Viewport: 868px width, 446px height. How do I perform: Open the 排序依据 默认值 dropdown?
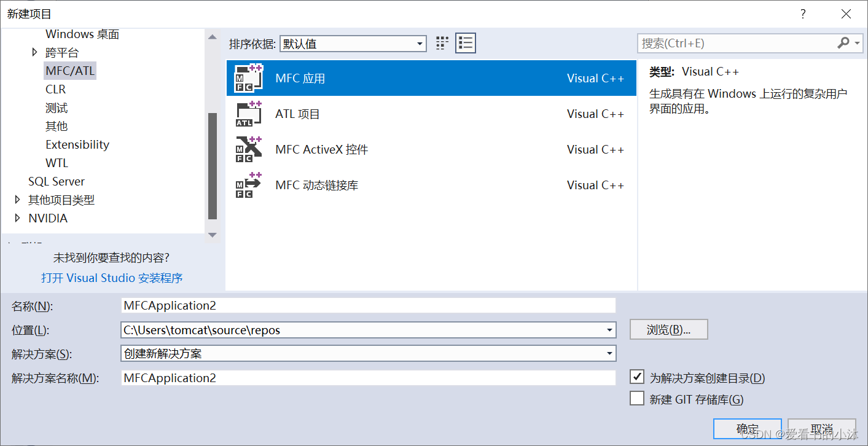point(353,44)
